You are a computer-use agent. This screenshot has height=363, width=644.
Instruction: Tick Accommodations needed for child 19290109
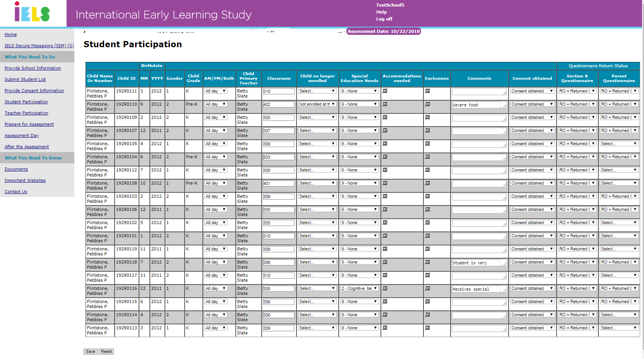(385, 117)
